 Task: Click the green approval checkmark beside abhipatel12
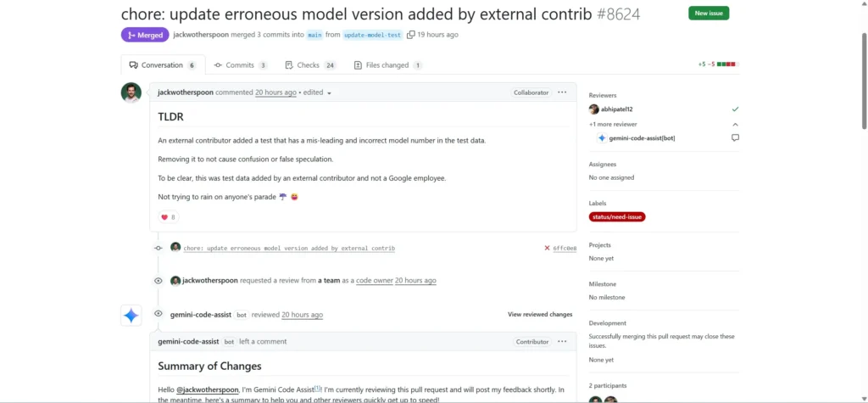(735, 109)
